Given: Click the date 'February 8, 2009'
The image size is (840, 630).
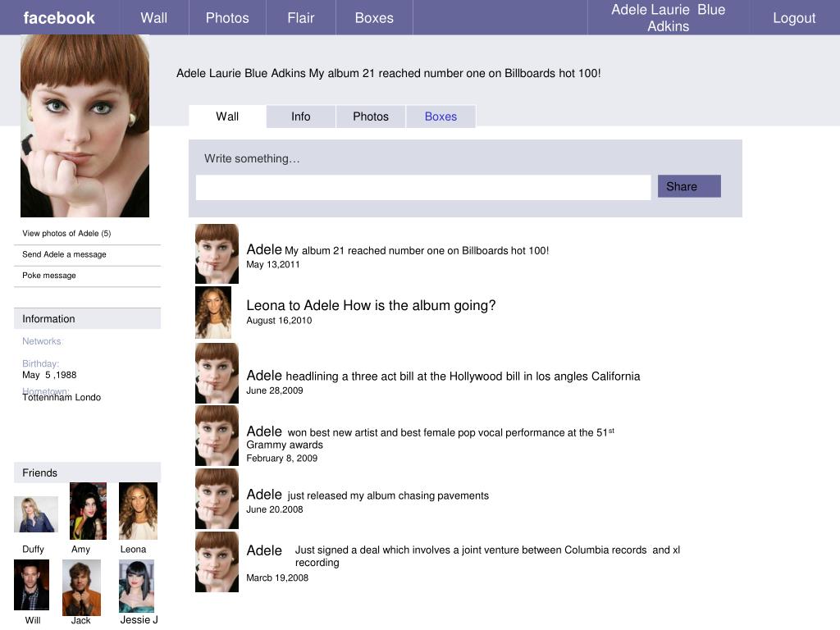Looking at the screenshot, I should pyautogui.click(x=282, y=458).
